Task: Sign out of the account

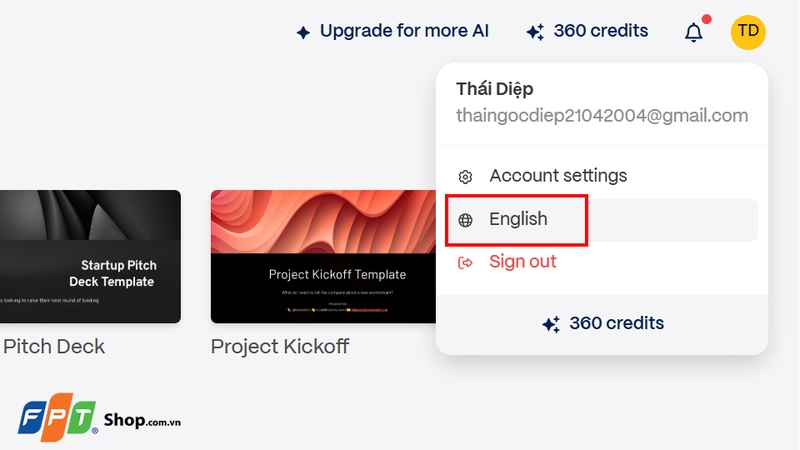Action: [522, 262]
